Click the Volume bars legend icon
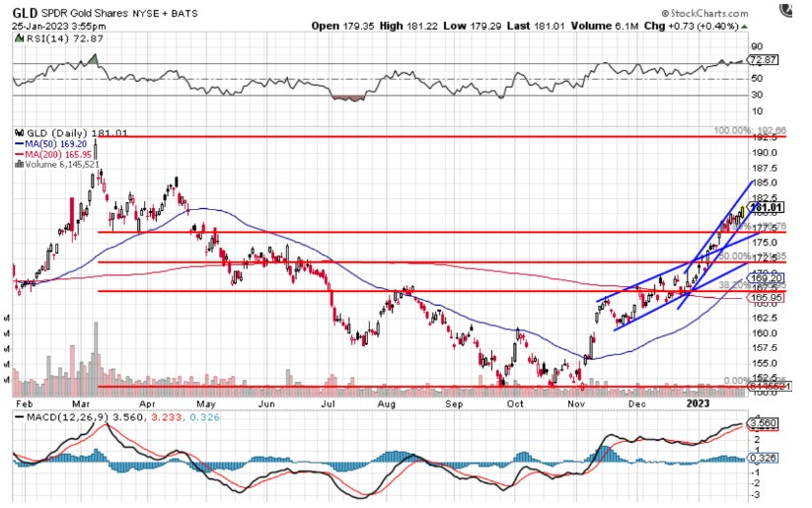This screenshot has height=508, width=812. pyautogui.click(x=18, y=165)
